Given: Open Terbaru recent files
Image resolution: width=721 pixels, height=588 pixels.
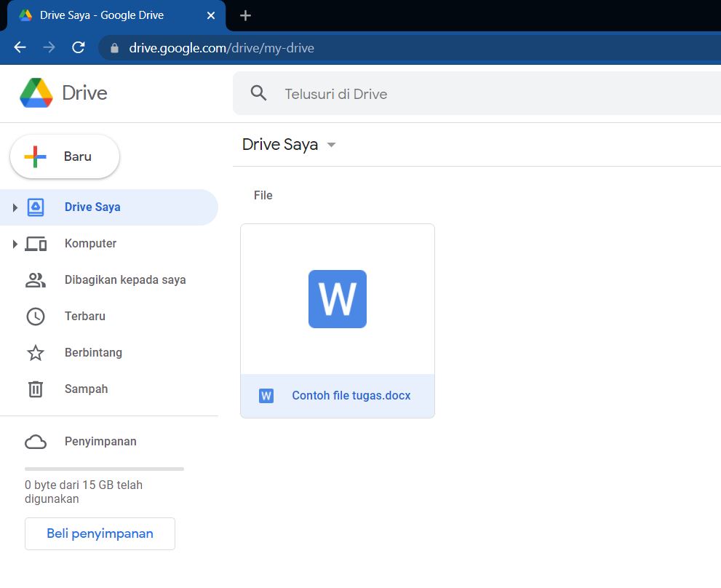Looking at the screenshot, I should pyautogui.click(x=109, y=316).
